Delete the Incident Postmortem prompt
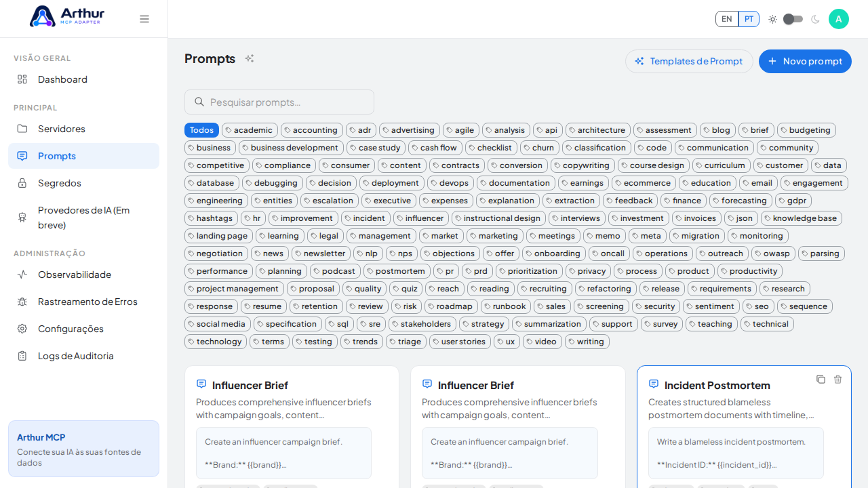The width and height of the screenshot is (868, 488). click(837, 379)
